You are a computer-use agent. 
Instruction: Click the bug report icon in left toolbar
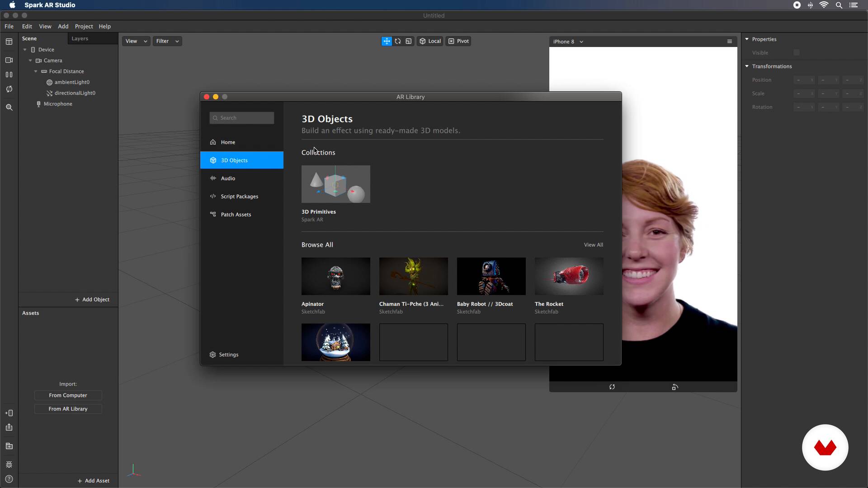click(x=9, y=465)
